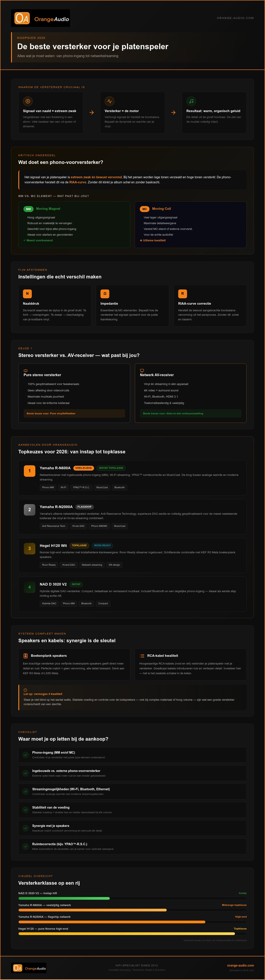265x980 pixels.
Task: Click the icon above 'Pure stereo versterker'
Action: point(26,370)
